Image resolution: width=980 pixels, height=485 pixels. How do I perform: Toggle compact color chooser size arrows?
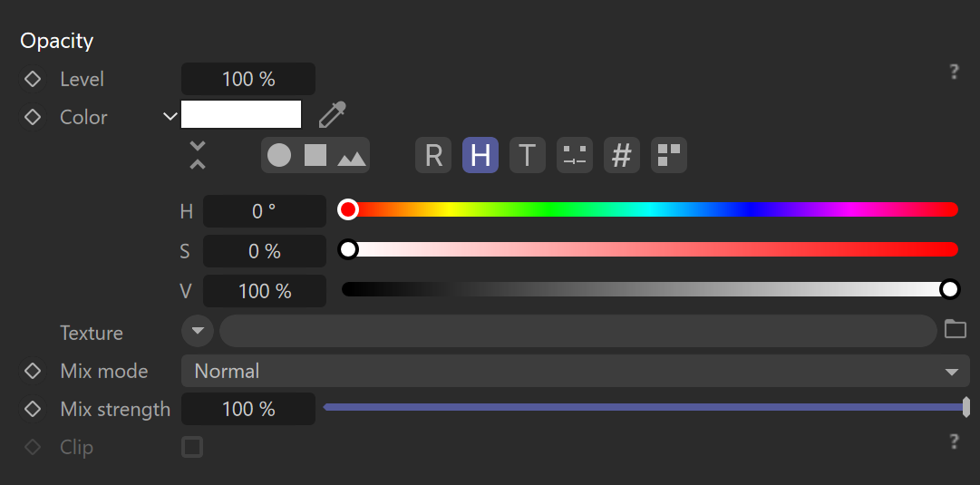(198, 155)
